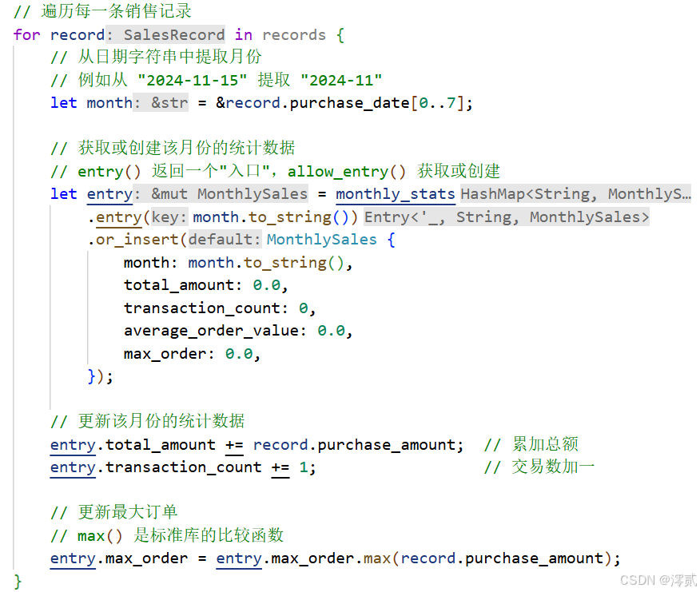Click the 'HashMap<String, MonthlyS…' inlay hint

(x=576, y=194)
